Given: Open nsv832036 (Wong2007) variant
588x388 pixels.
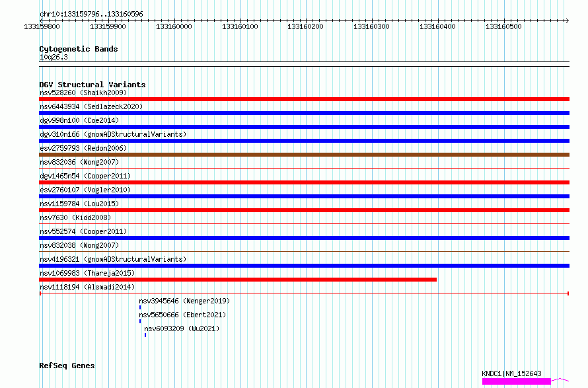Looking at the screenshot, I should (x=79, y=162).
